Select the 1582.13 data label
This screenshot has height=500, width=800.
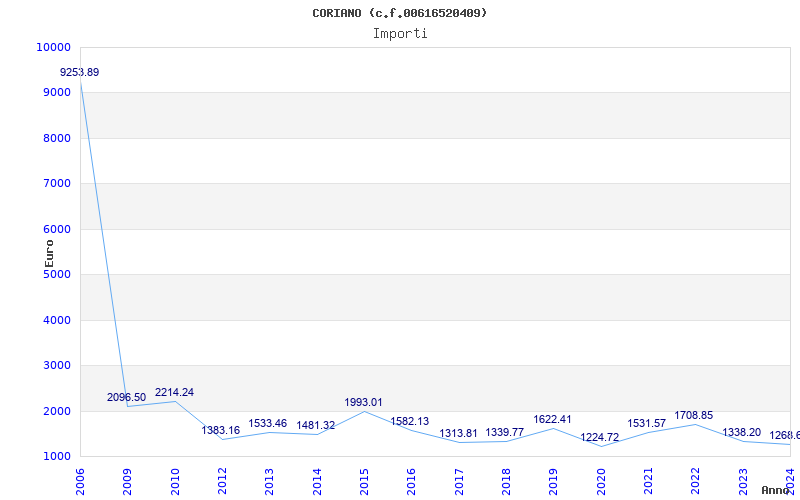pos(410,421)
